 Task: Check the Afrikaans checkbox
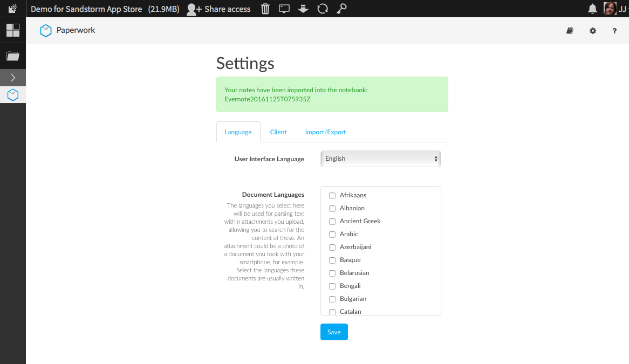(332, 196)
